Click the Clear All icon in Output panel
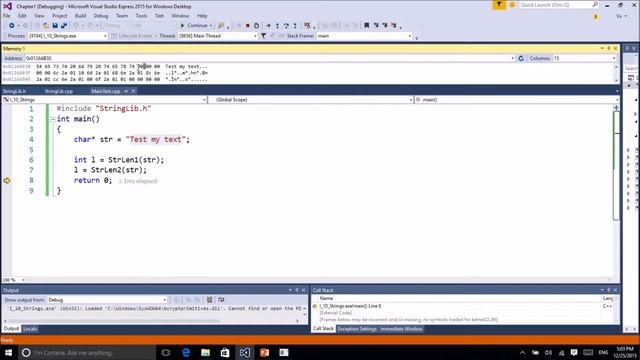Image resolution: width=640 pixels, height=360 pixels. (x=209, y=300)
